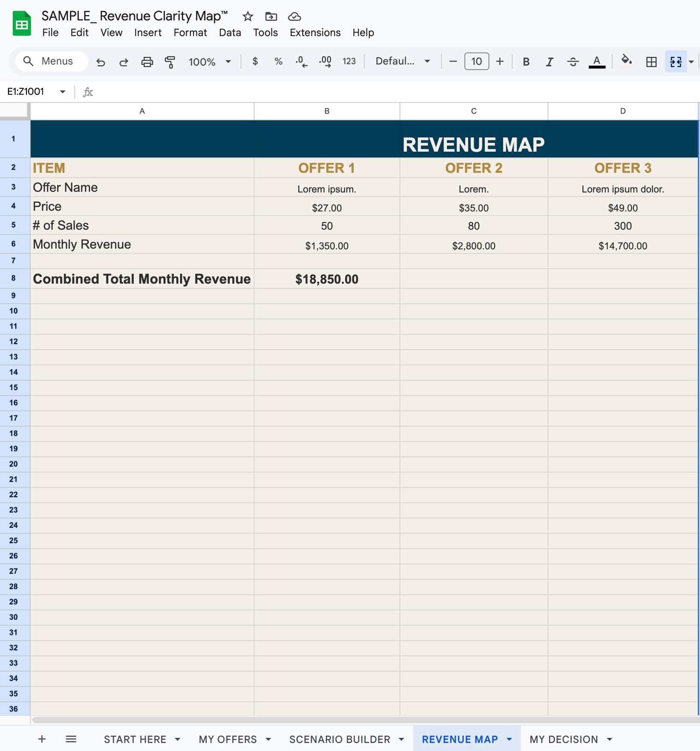
Task: Open the zoom level dropdown
Action: click(x=210, y=62)
